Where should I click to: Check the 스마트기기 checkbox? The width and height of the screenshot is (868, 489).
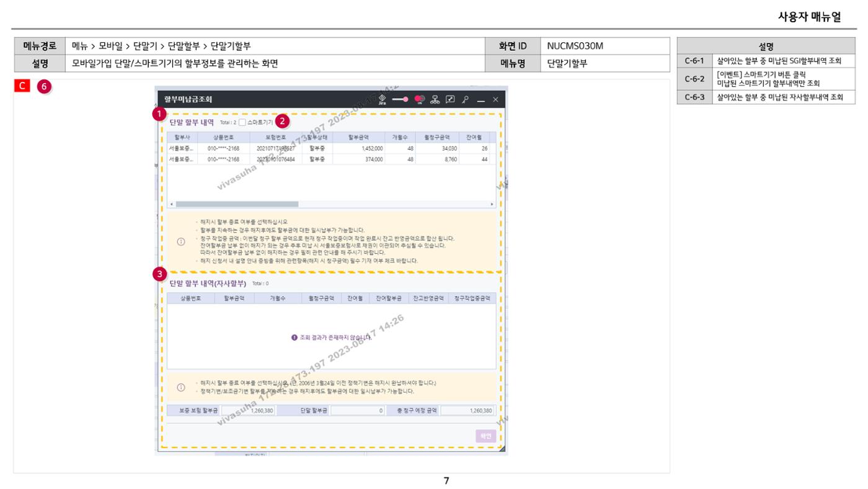coord(242,122)
